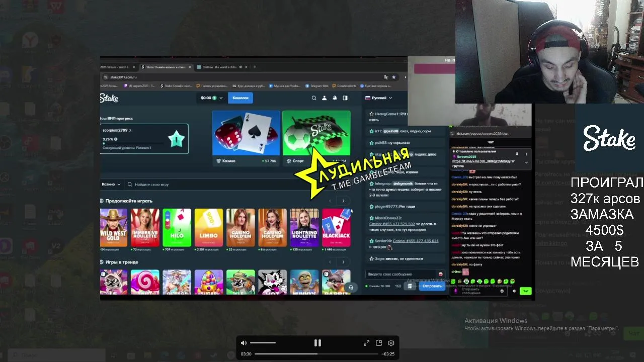Adjust the player volume slider
Viewport: 644px width, 362px height.
[263, 343]
